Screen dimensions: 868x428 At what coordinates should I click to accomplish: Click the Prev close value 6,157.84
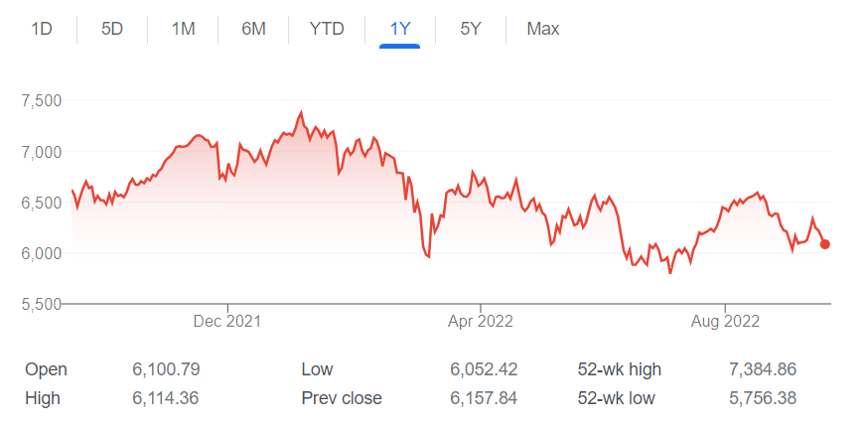click(484, 398)
